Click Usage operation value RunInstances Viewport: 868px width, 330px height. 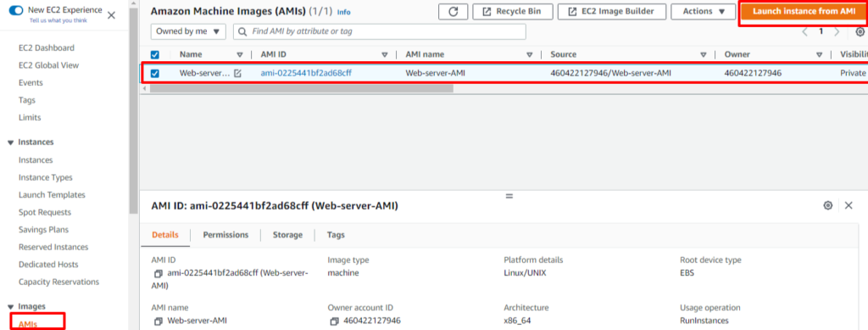coord(704,321)
